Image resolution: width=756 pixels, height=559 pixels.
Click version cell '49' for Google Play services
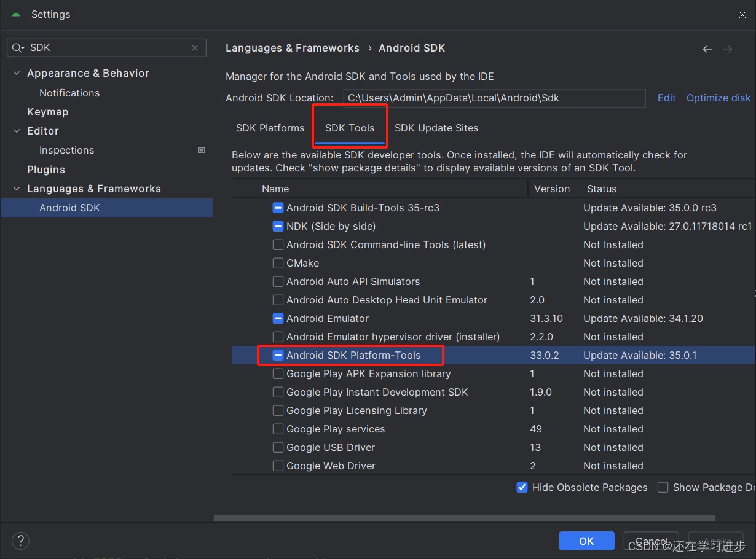[536, 429]
